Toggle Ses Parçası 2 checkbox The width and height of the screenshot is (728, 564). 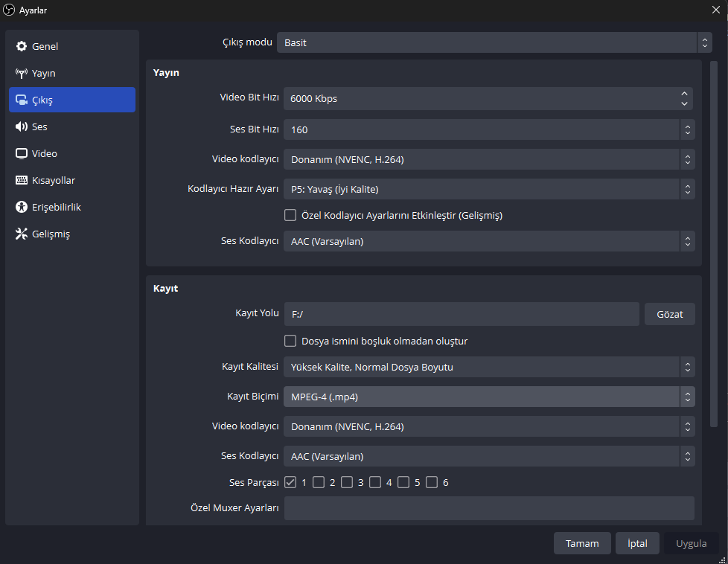pyautogui.click(x=319, y=483)
